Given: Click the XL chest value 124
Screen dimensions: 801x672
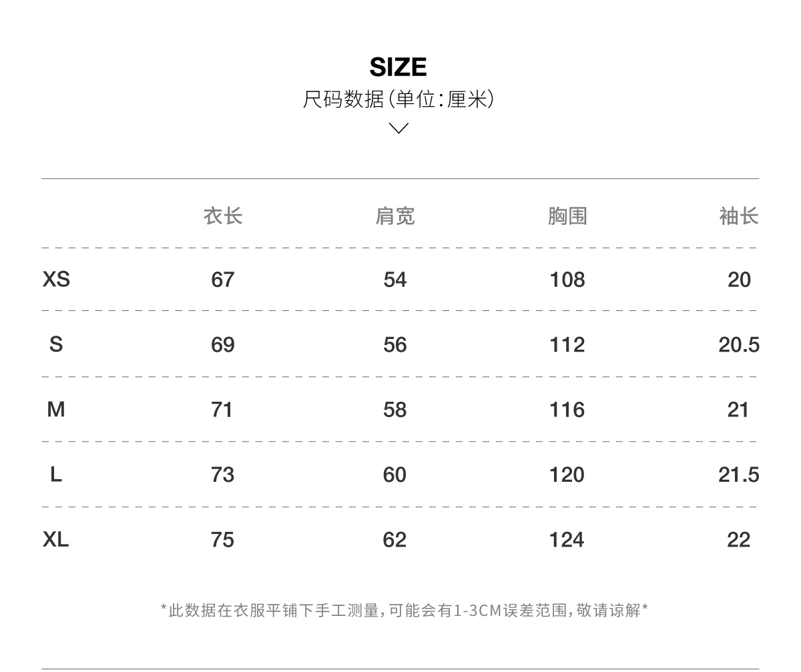Looking at the screenshot, I should (x=567, y=539).
